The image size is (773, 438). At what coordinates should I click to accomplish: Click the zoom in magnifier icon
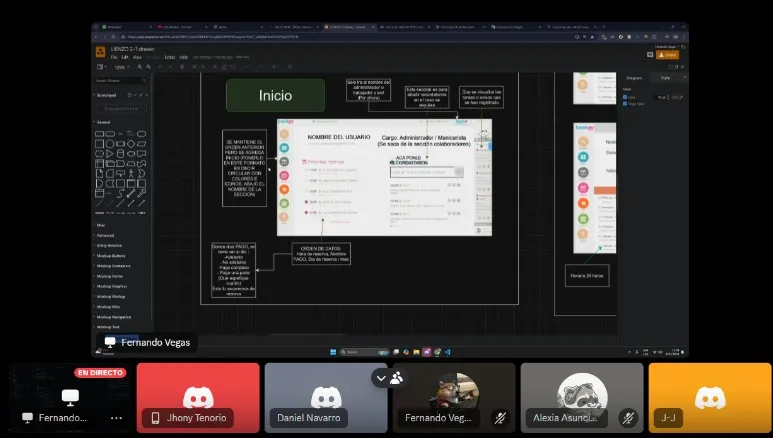(140, 67)
